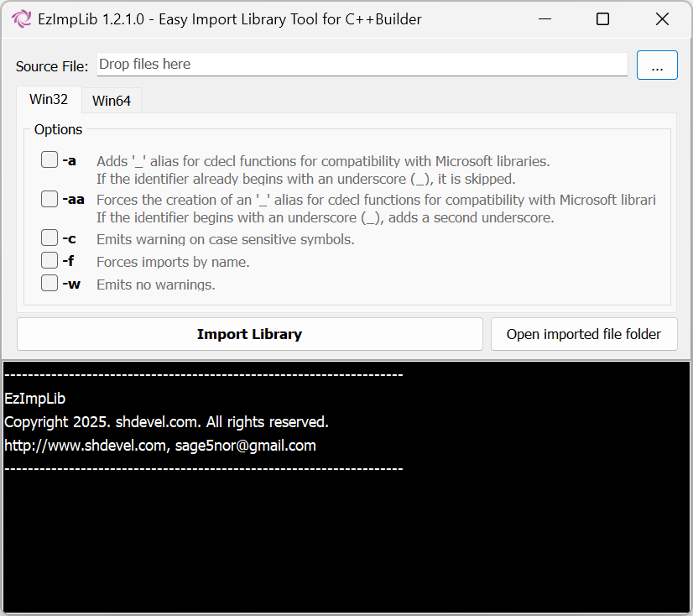Click the 'Options' group label
This screenshot has height=616, width=693.
(59, 129)
